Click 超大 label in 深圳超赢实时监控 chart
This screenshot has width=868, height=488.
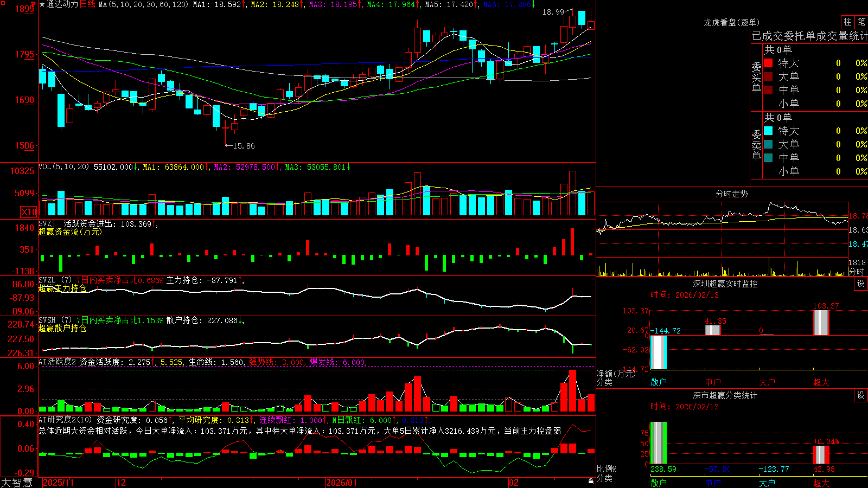[821, 382]
